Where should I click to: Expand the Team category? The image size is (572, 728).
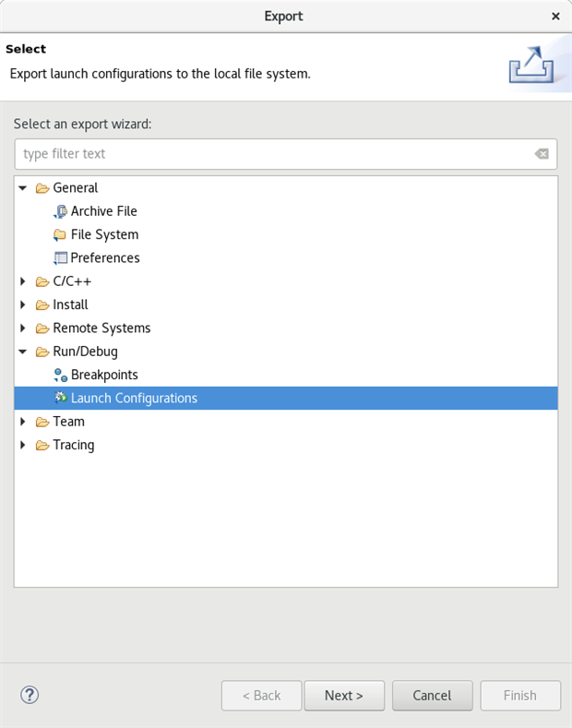(23, 422)
